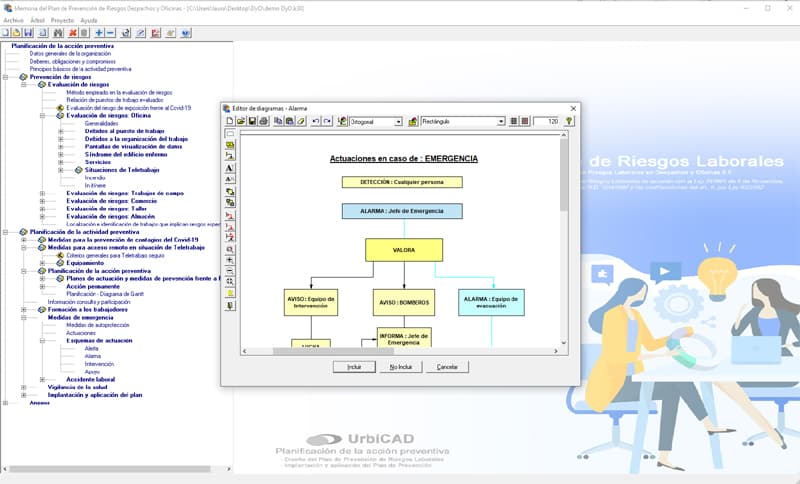The height and width of the screenshot is (484, 800).
Task: Click the diagram vertical scrollbar thumb
Action: tap(563, 175)
